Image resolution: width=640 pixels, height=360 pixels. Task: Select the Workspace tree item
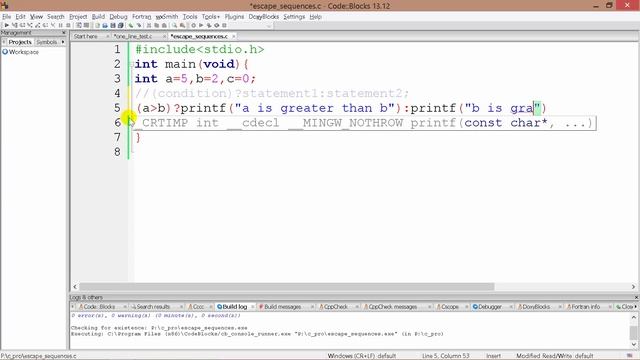[24, 52]
